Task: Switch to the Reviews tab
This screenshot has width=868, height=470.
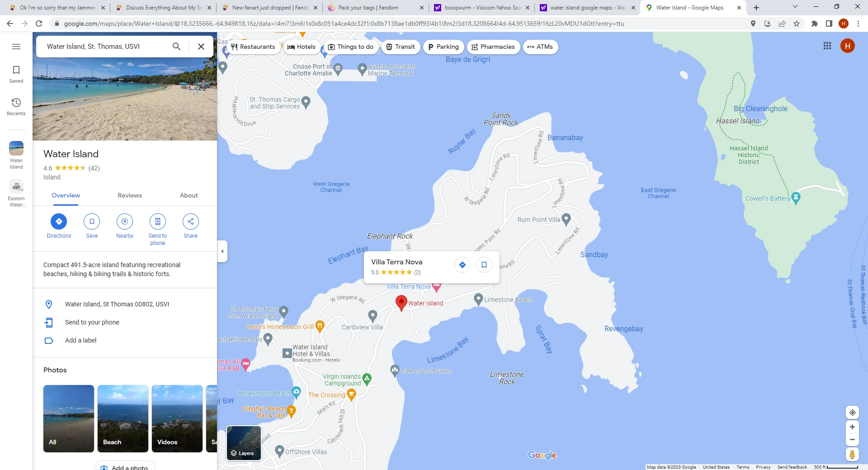Action: pos(129,195)
